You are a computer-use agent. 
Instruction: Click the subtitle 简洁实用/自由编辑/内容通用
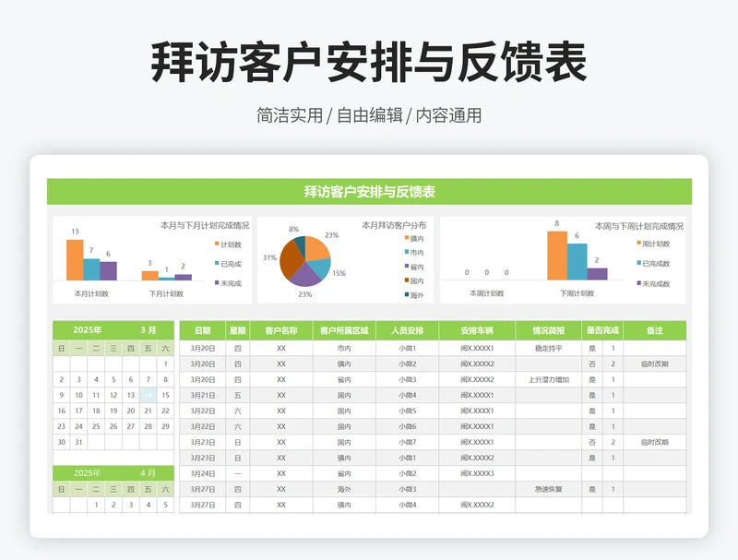pyautogui.click(x=369, y=115)
